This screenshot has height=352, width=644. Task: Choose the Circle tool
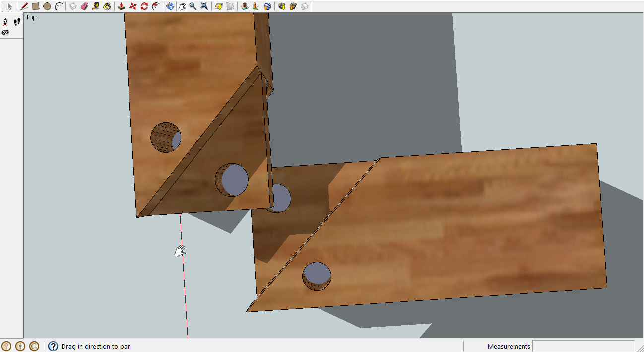47,6
